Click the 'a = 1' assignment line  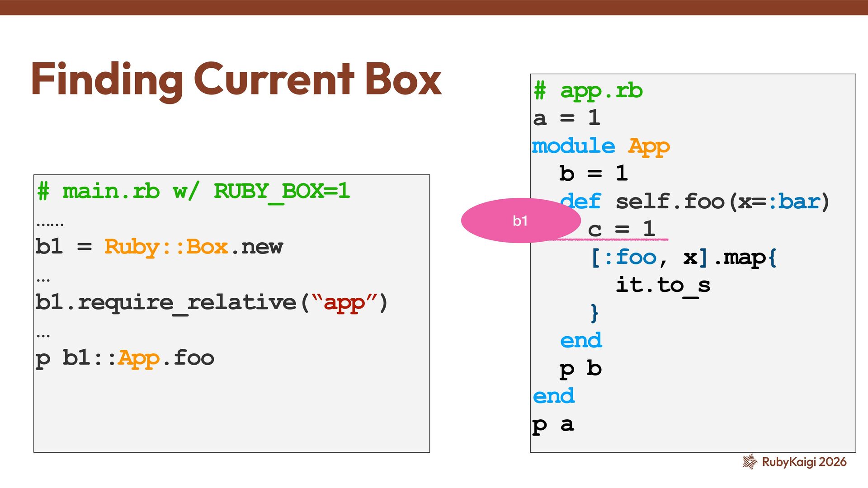pyautogui.click(x=567, y=118)
